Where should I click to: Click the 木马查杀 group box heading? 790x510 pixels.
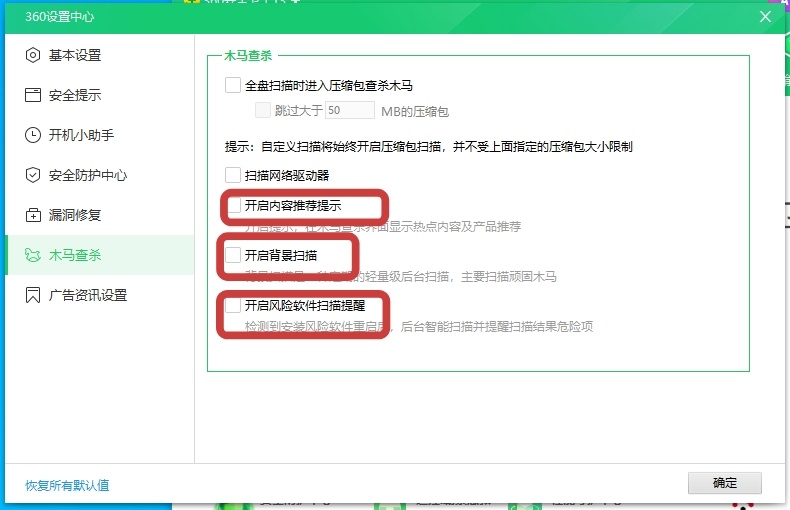248,55
